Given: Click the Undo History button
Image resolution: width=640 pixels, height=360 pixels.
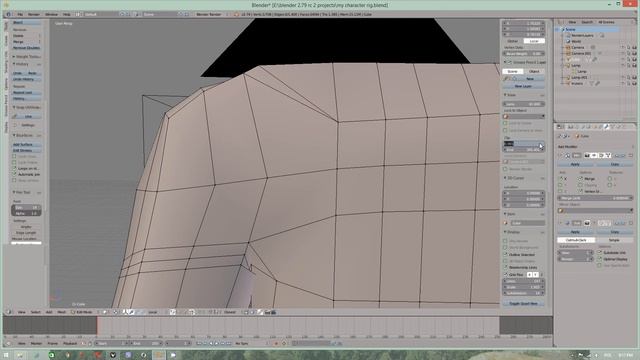Looking at the screenshot, I should 27,79.
